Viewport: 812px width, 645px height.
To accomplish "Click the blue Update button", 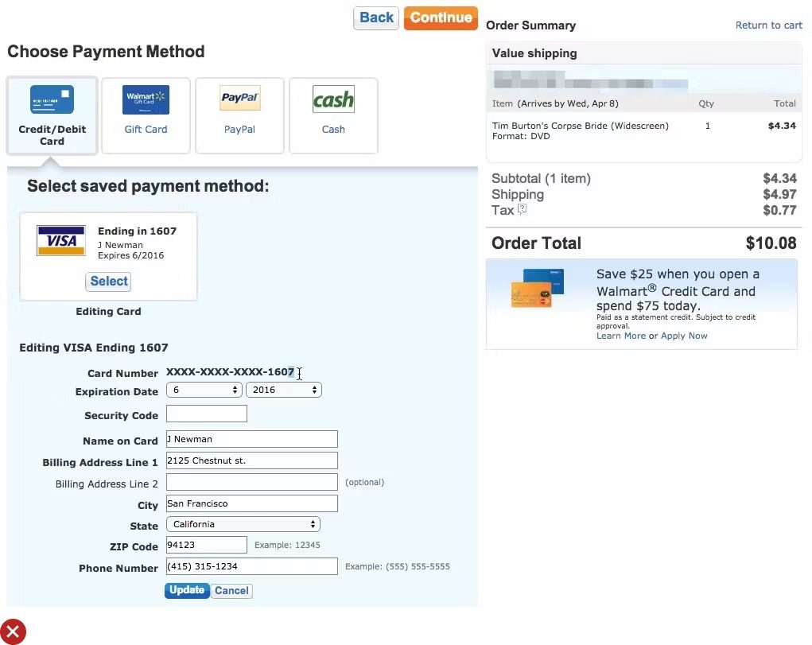I will [187, 590].
